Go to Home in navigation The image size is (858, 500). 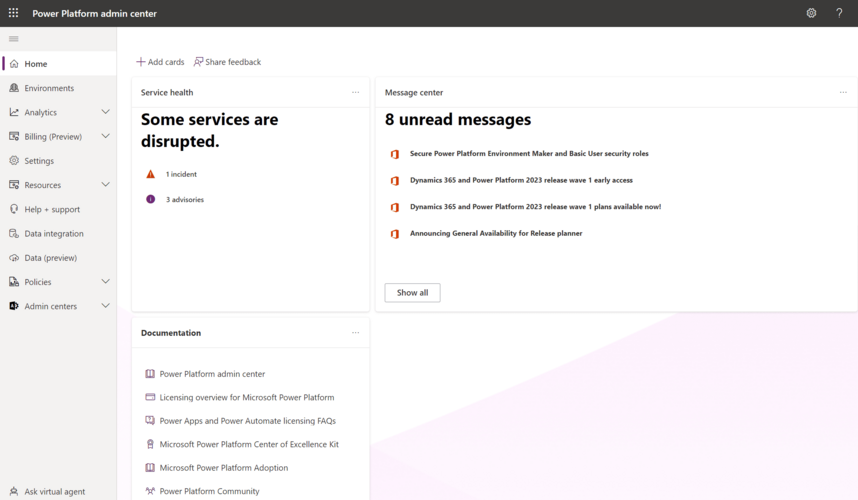(x=59, y=63)
